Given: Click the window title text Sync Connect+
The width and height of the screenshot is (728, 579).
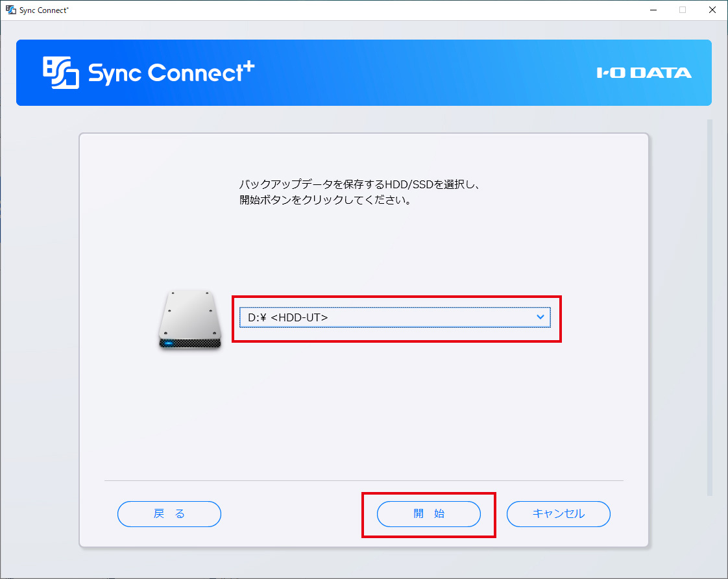Looking at the screenshot, I should point(44,10).
